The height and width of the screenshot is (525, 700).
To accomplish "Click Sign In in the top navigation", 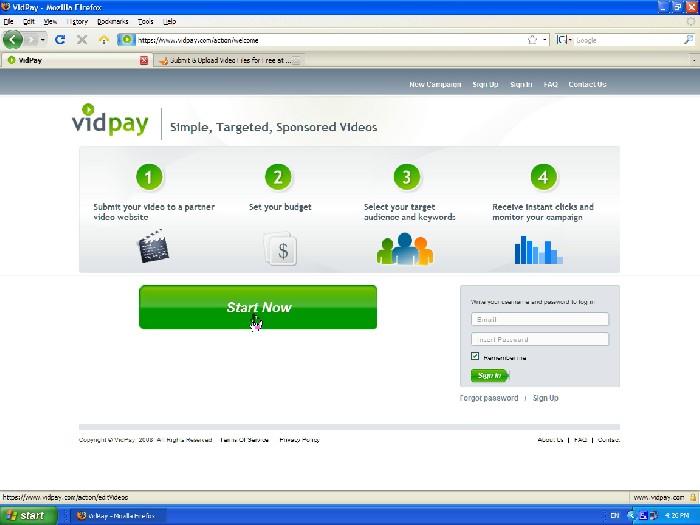I will point(521,84).
